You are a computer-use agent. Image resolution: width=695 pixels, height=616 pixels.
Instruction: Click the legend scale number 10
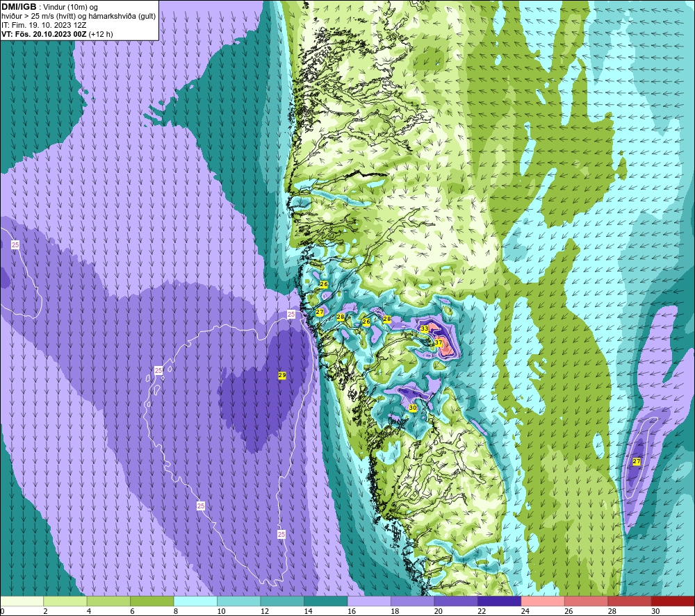click(221, 611)
